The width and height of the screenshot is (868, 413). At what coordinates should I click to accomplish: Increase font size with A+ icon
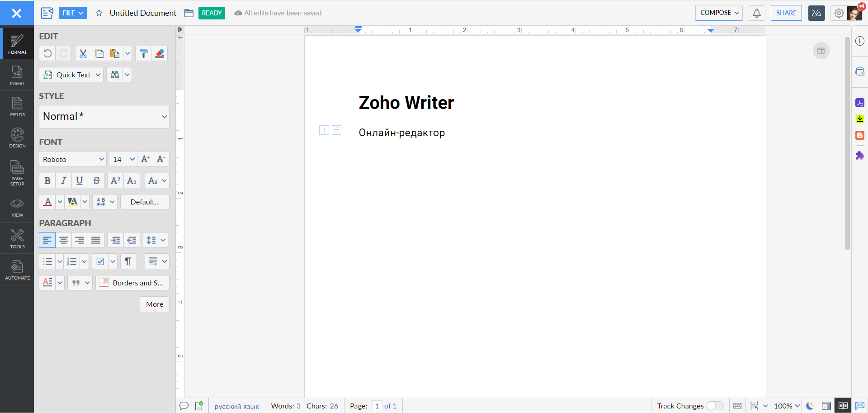point(145,159)
